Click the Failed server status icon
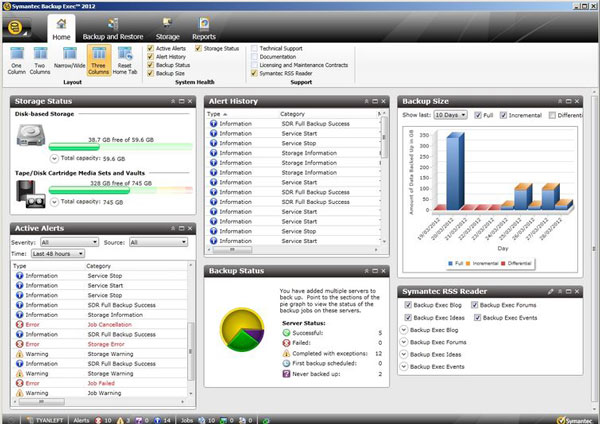 click(x=286, y=343)
